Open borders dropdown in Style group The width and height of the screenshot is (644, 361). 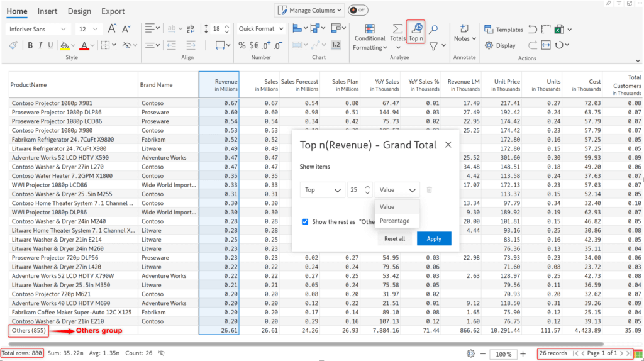[114, 45]
